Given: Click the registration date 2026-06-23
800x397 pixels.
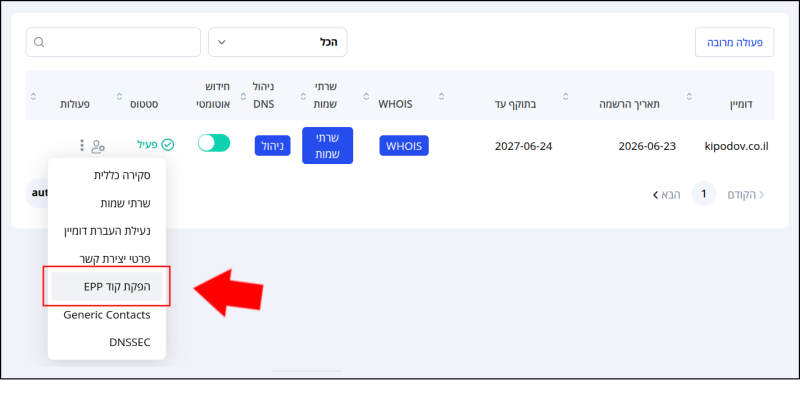Looking at the screenshot, I should point(647,146).
